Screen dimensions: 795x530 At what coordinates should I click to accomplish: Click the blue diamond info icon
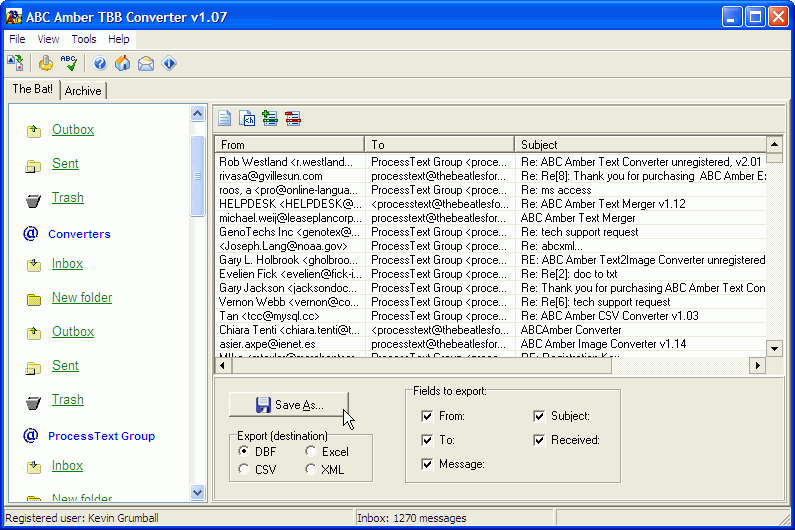pos(169,63)
